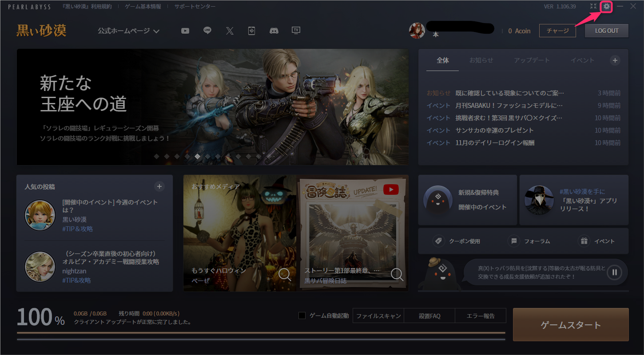Click the TV broadcast icon
This screenshot has height=355, width=644.
[x=296, y=31]
